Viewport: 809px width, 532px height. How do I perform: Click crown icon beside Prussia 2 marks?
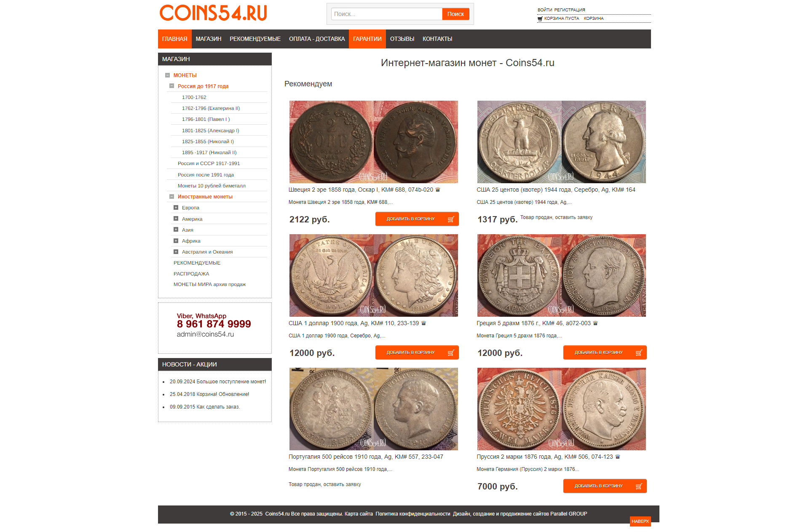tap(618, 457)
